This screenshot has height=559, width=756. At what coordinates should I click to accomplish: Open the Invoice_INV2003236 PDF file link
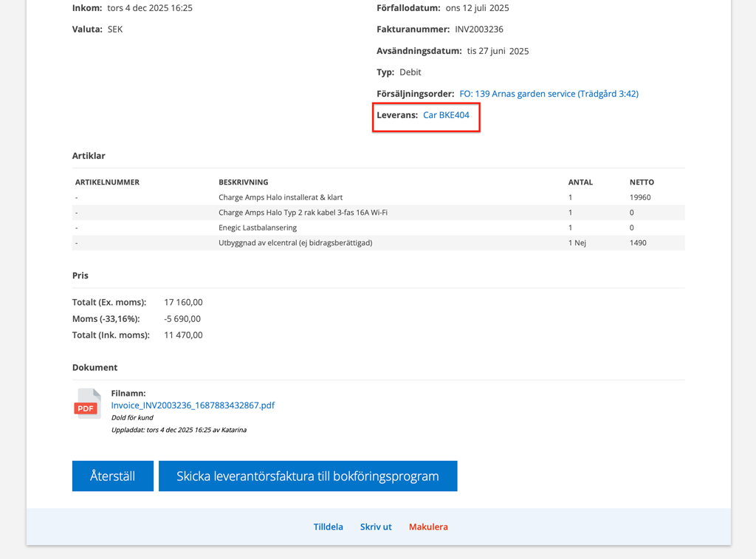[x=193, y=405]
